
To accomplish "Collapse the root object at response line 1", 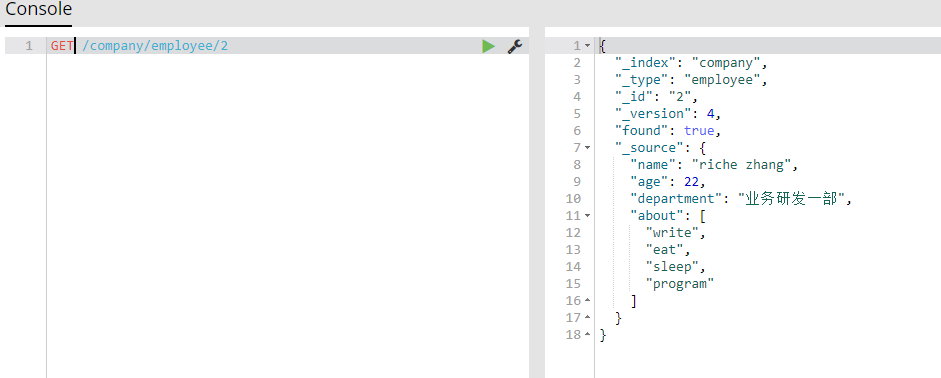I will (x=587, y=46).
